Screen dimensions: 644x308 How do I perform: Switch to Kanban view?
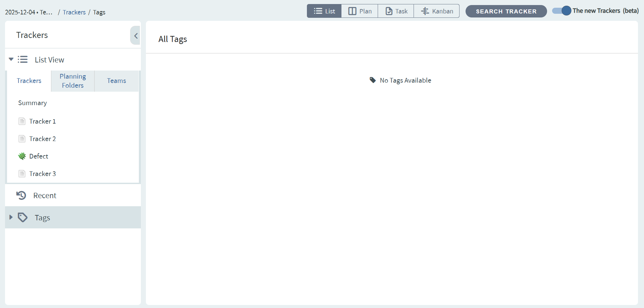click(x=437, y=11)
